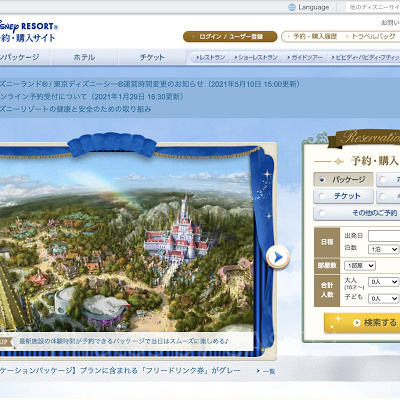
Task: Open the ホテル tab
Action: (84, 57)
